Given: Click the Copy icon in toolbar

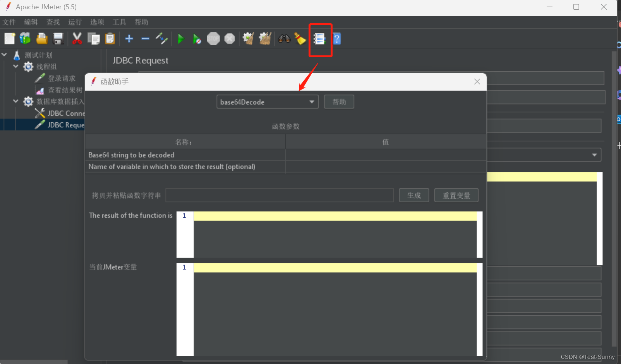Looking at the screenshot, I should coord(94,39).
